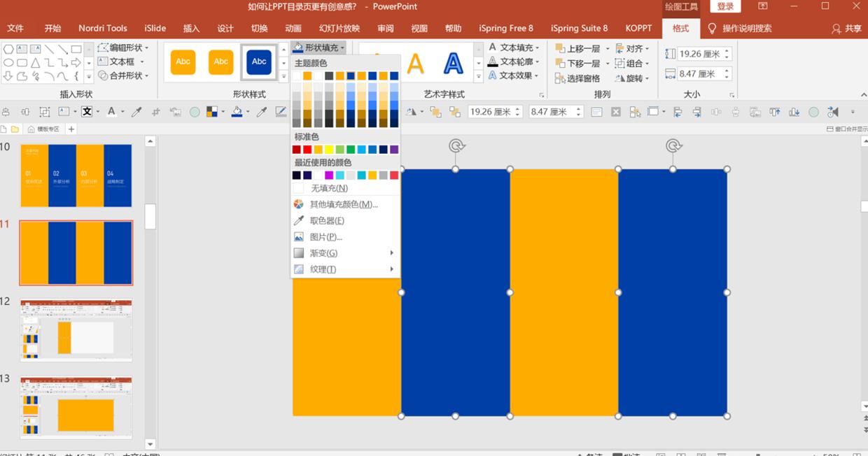Apply the blue Abc shape style preset
The width and height of the screenshot is (868, 456).
[259, 62]
